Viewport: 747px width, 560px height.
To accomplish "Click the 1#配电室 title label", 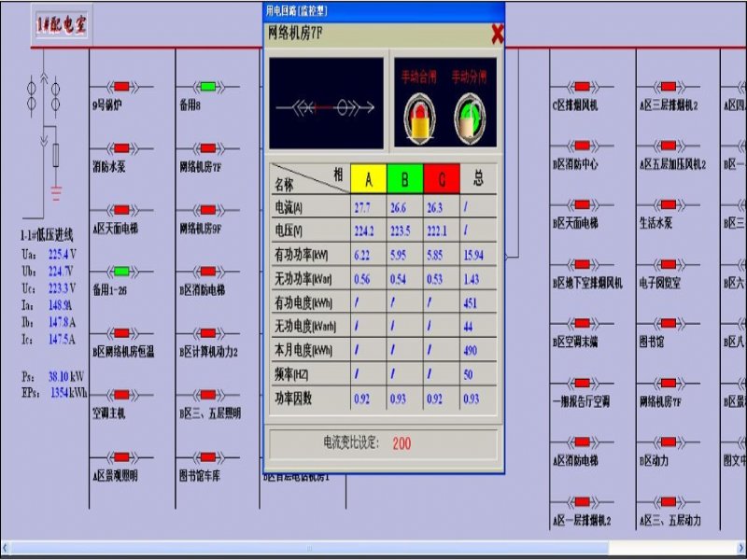I will [x=61, y=26].
